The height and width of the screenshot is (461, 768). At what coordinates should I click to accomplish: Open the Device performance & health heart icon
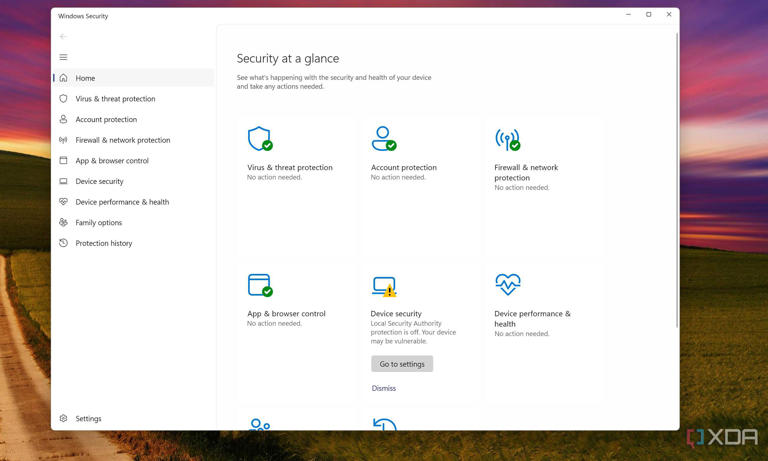[x=507, y=285]
